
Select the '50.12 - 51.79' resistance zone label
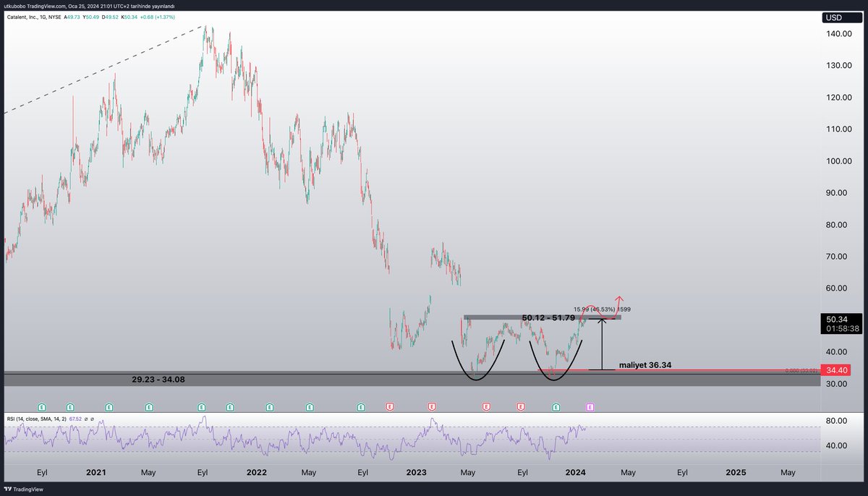coord(548,317)
